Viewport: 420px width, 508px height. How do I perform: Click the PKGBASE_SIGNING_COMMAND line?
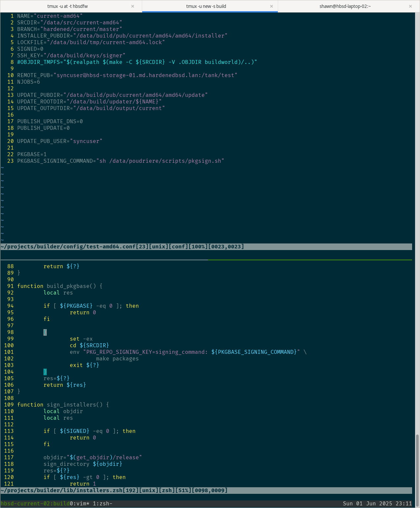120,161
